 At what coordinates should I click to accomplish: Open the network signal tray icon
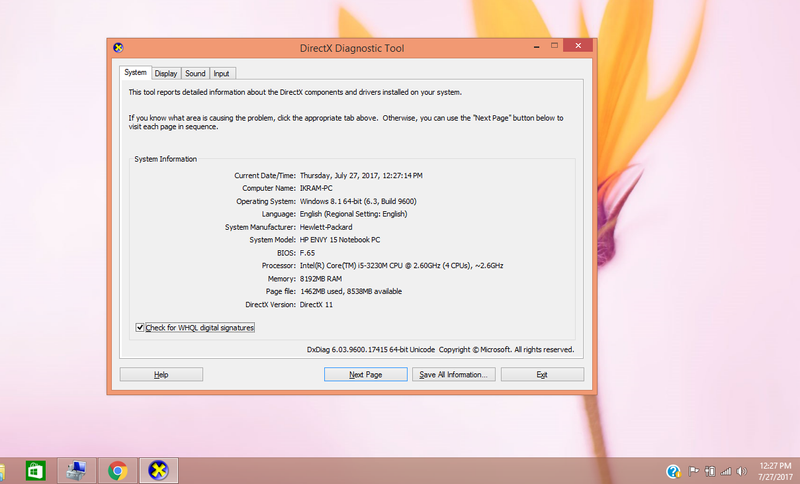pos(726,472)
